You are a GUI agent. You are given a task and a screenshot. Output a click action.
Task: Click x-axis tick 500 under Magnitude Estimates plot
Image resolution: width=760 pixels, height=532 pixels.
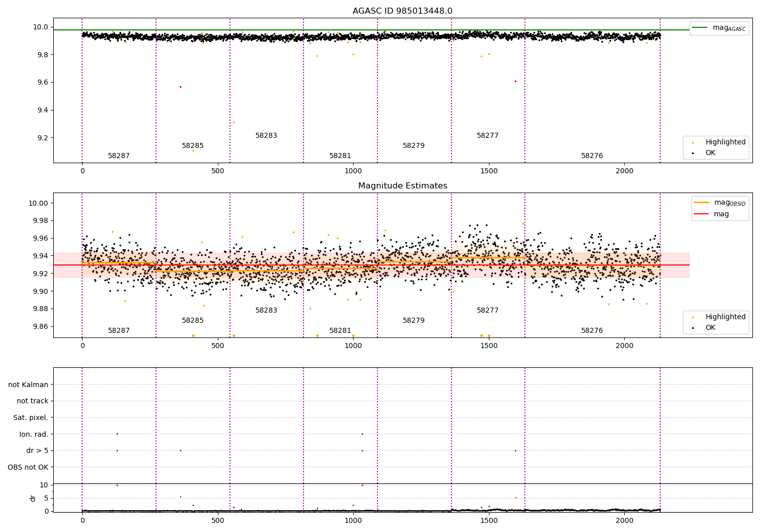[218, 346]
